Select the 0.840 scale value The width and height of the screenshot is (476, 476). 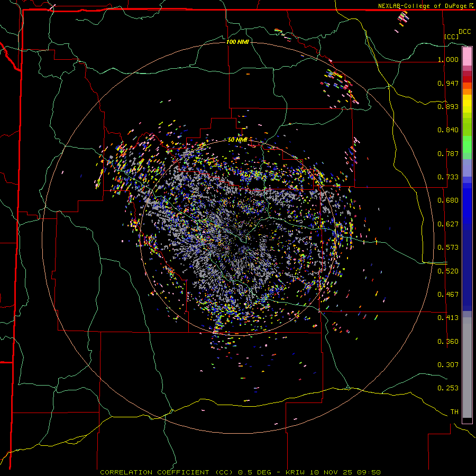tap(448, 130)
